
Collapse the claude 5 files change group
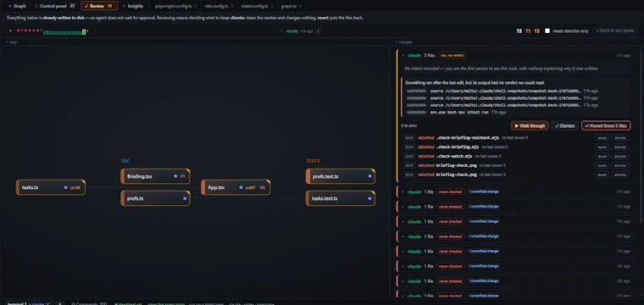click(x=402, y=55)
